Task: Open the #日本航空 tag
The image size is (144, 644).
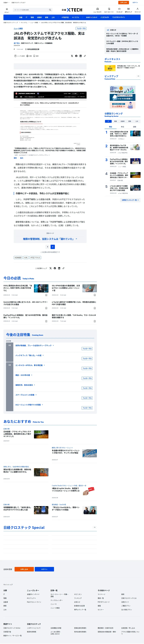Action: (18, 257)
